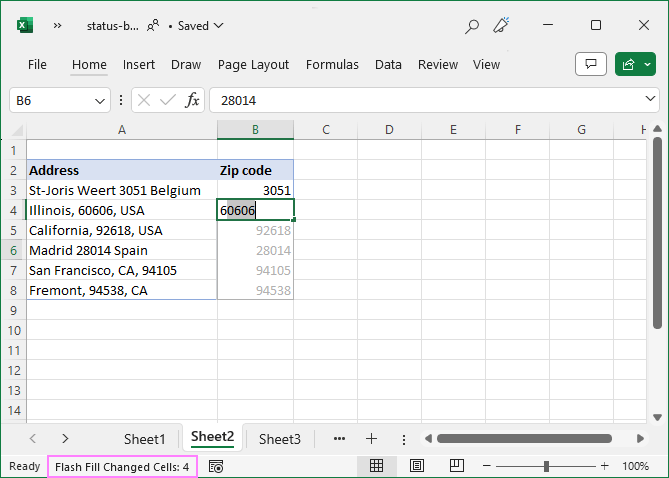The height and width of the screenshot is (478, 669).
Task: Open the Insert ribbon tab
Action: tap(139, 64)
